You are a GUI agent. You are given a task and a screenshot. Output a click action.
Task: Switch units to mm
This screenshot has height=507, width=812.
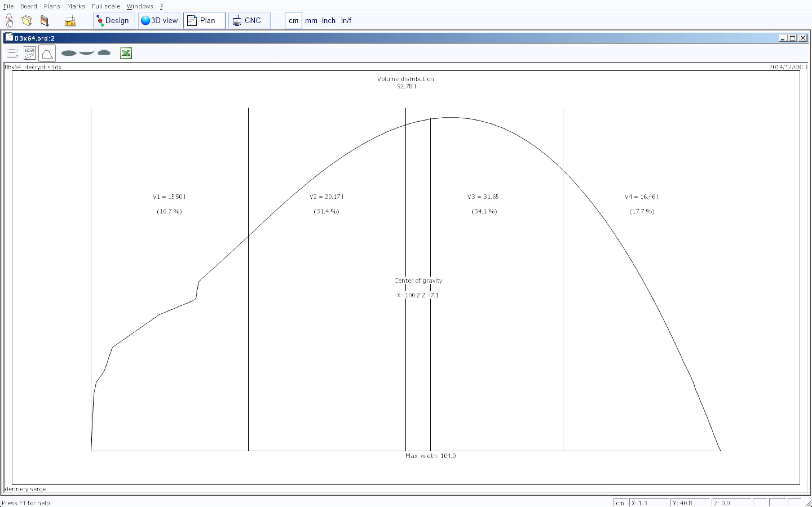tap(311, 21)
